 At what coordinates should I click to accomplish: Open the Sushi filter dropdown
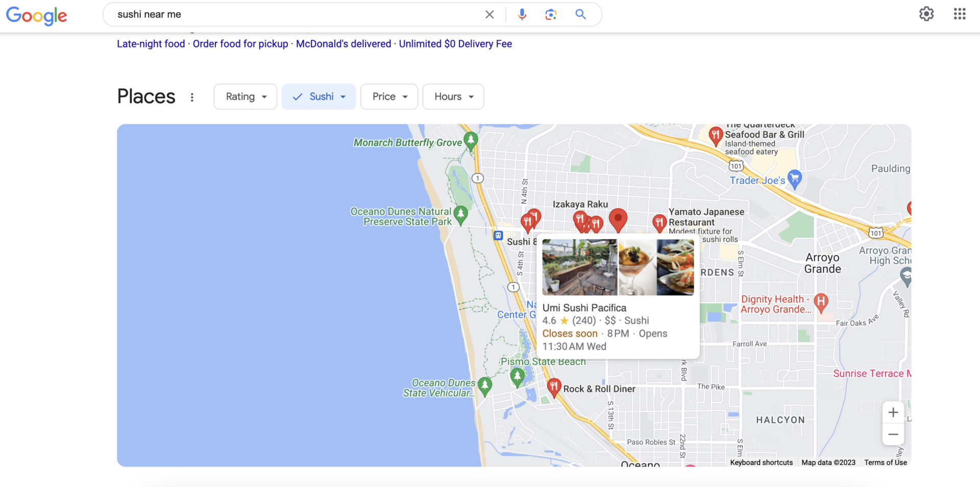(318, 97)
